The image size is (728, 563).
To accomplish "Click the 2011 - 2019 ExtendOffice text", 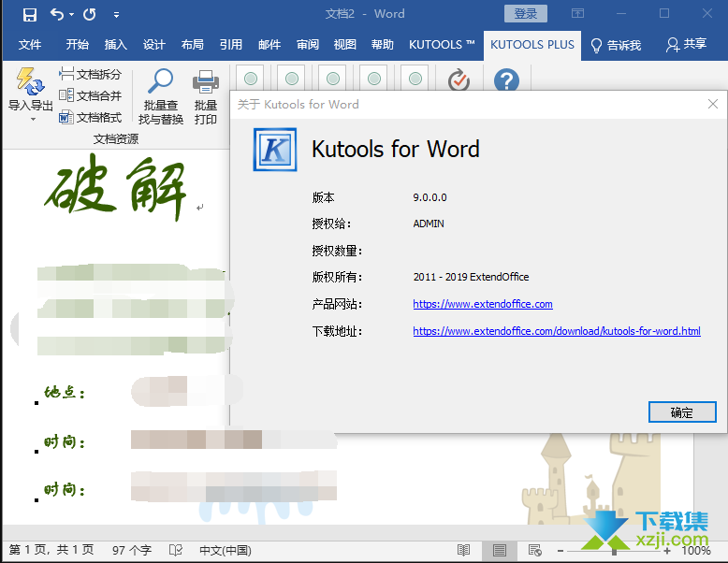I will [x=471, y=277].
